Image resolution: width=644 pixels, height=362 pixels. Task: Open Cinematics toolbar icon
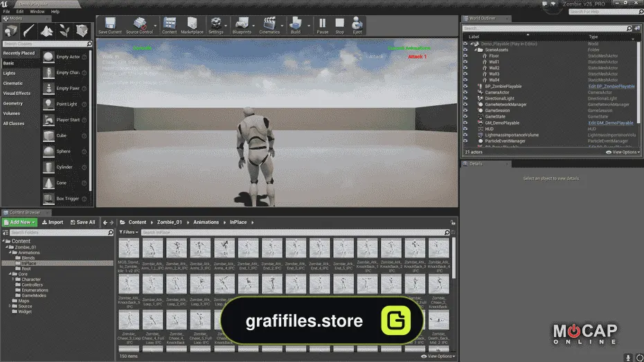tap(269, 26)
